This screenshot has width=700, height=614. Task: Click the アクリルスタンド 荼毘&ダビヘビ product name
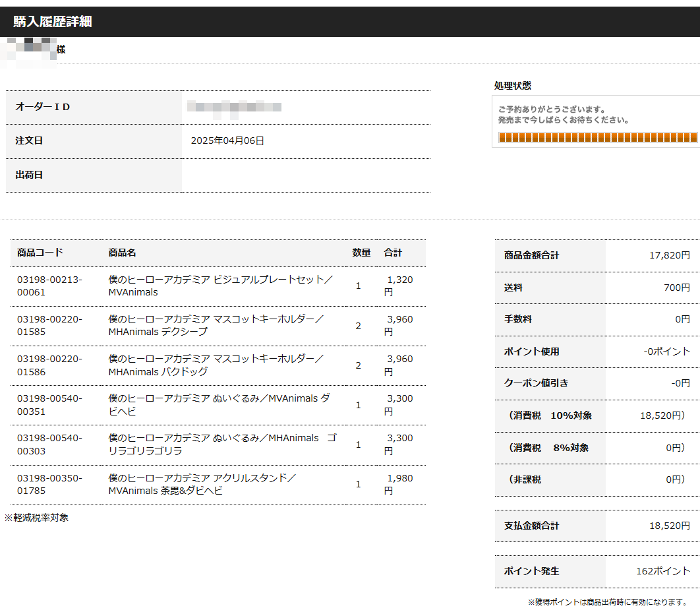pyautogui.click(x=202, y=485)
